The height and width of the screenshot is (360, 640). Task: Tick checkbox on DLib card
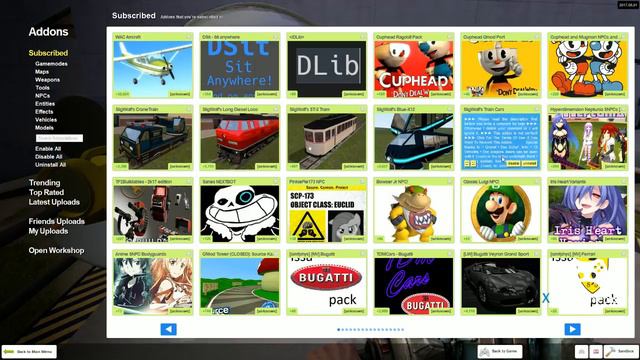[363, 37]
